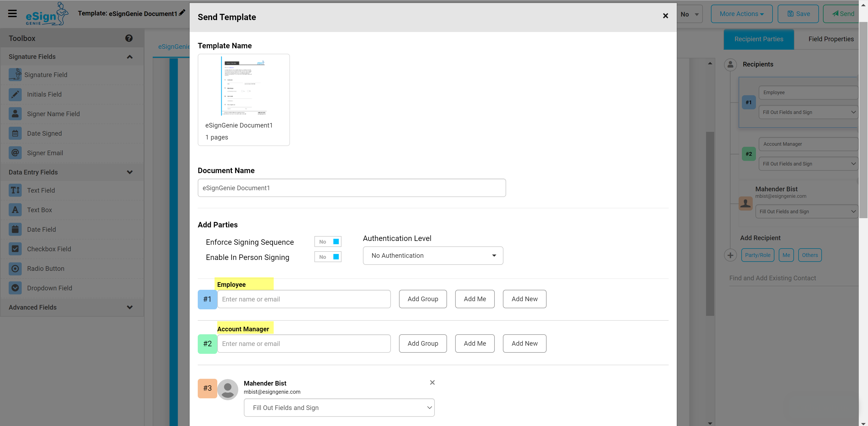Click Add Me for Account Manager
Image resolution: width=868 pixels, height=426 pixels.
[x=474, y=344]
